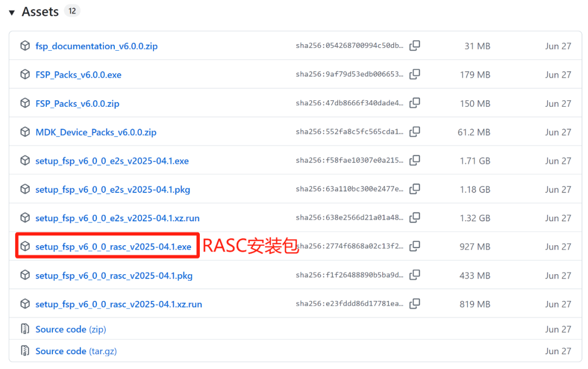Download Source code (tar.gz)
This screenshot has height=369, width=588.
click(x=76, y=351)
